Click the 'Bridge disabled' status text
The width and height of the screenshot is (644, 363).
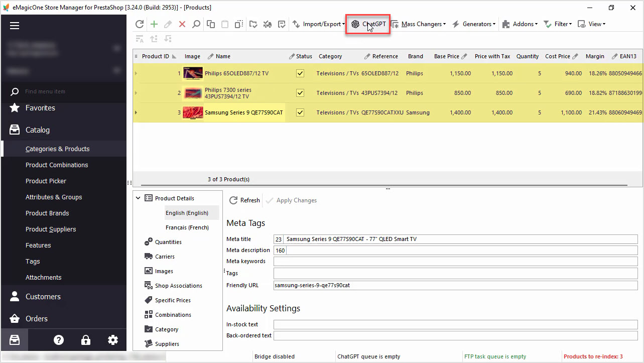tap(275, 356)
